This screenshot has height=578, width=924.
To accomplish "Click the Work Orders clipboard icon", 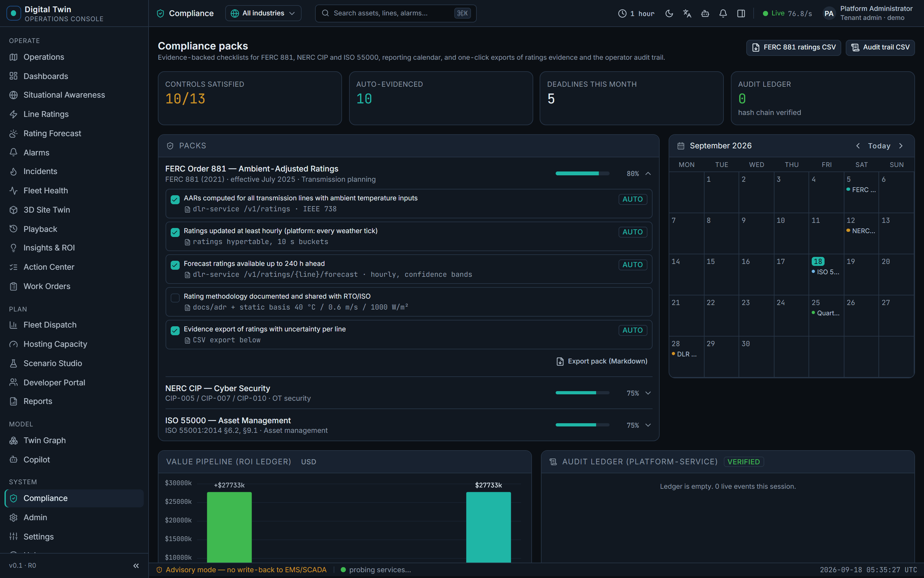I will pos(13,286).
